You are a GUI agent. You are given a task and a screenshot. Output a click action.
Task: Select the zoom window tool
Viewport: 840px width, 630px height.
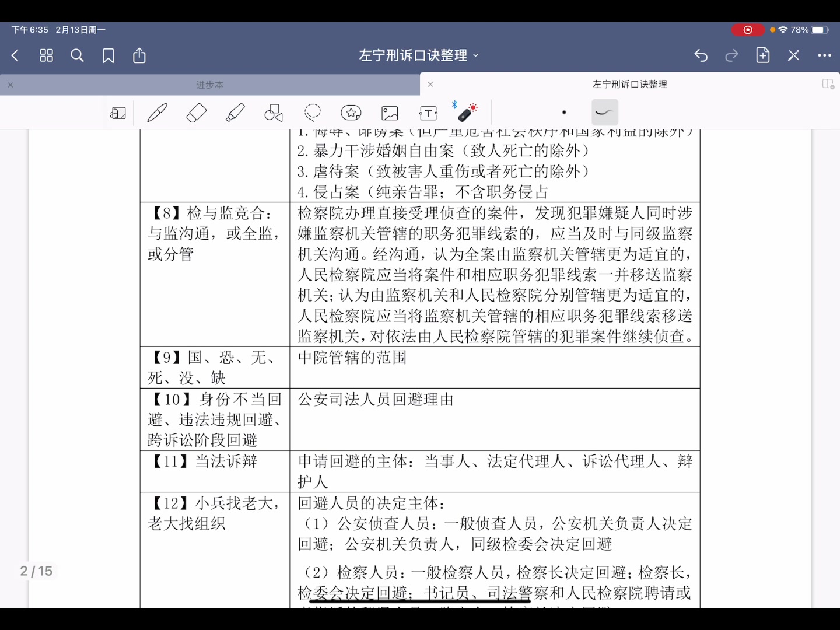tap(118, 113)
